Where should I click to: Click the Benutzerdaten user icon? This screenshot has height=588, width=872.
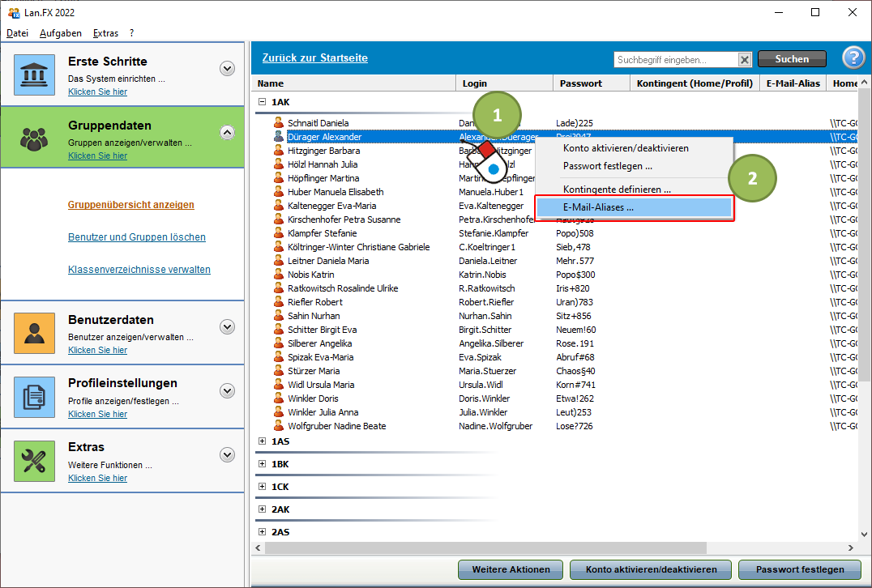[x=34, y=333]
